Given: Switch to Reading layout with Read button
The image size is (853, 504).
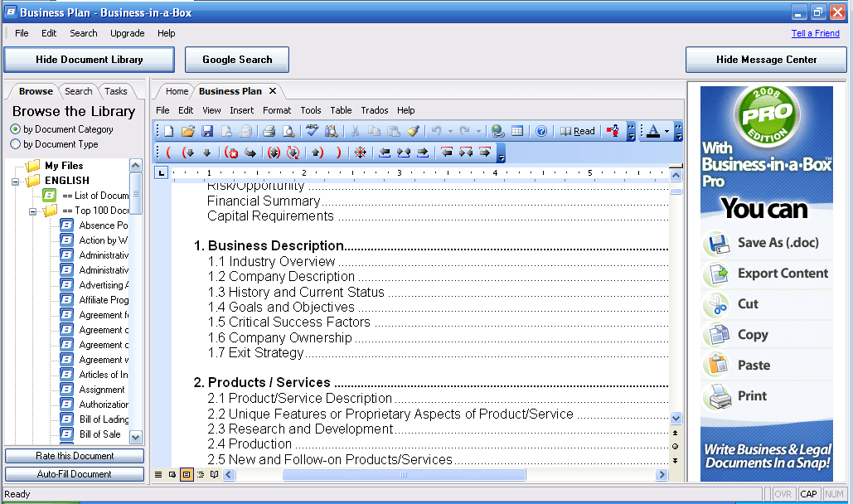Looking at the screenshot, I should point(578,131).
